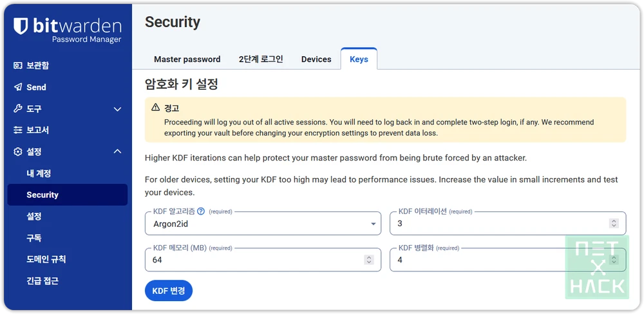Click the wrench icon for 도구
Viewport: 644px width, 314px height.
(x=17, y=109)
